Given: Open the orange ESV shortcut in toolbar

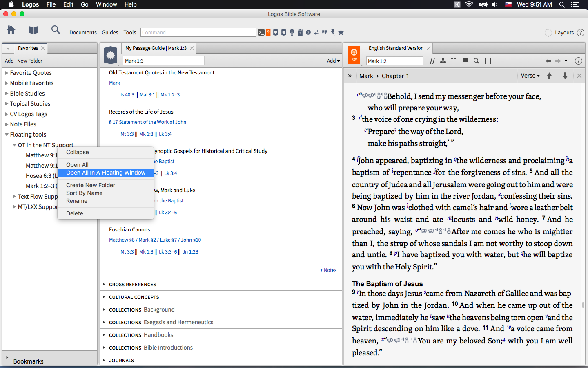Looking at the screenshot, I should tap(268, 32).
